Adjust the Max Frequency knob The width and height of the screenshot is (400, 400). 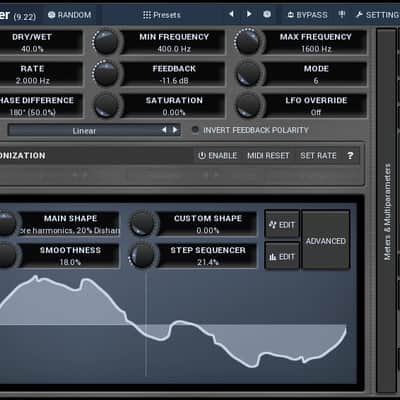point(248,42)
